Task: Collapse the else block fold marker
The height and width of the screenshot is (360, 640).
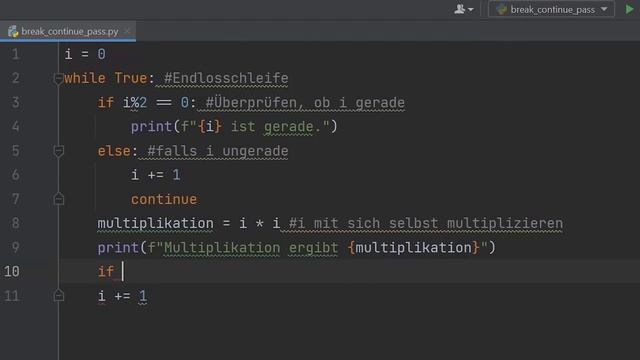Action: [x=58, y=151]
